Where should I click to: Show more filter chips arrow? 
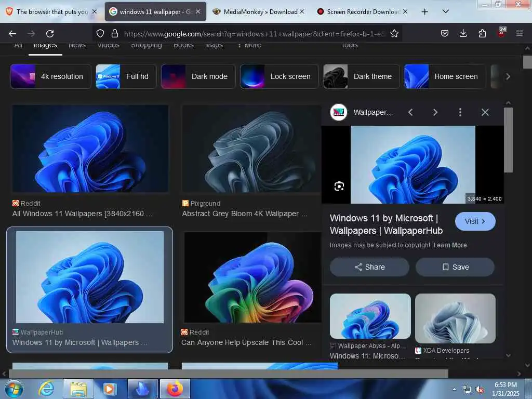[x=508, y=77]
